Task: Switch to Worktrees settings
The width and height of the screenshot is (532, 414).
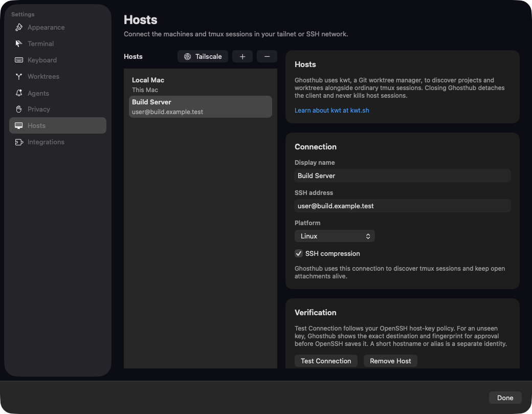Action: click(x=58, y=76)
